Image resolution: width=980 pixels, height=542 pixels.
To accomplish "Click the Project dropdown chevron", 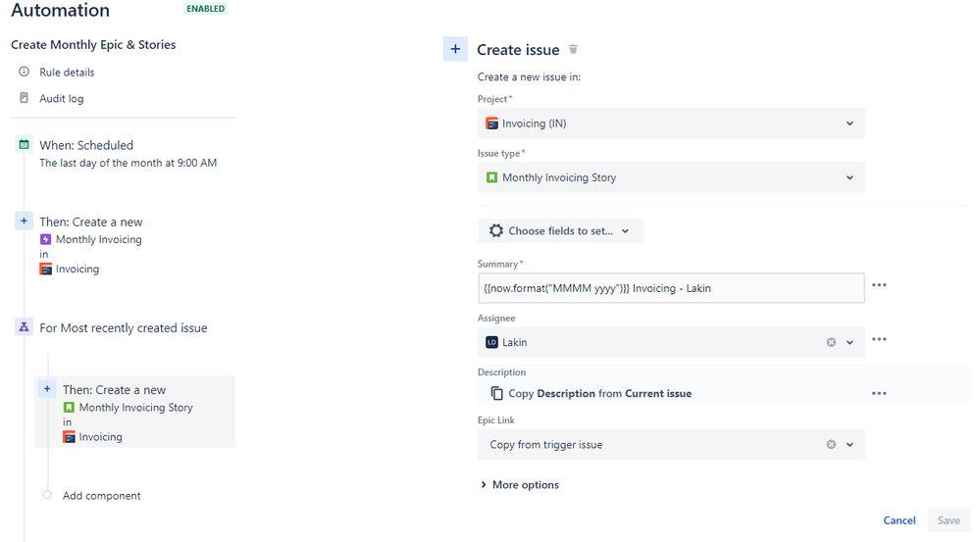I will [850, 123].
